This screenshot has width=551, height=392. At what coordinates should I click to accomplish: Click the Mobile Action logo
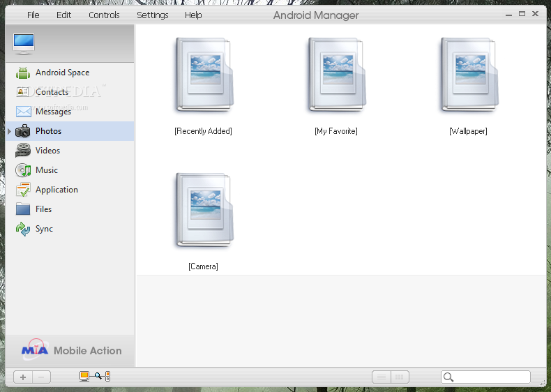click(71, 350)
